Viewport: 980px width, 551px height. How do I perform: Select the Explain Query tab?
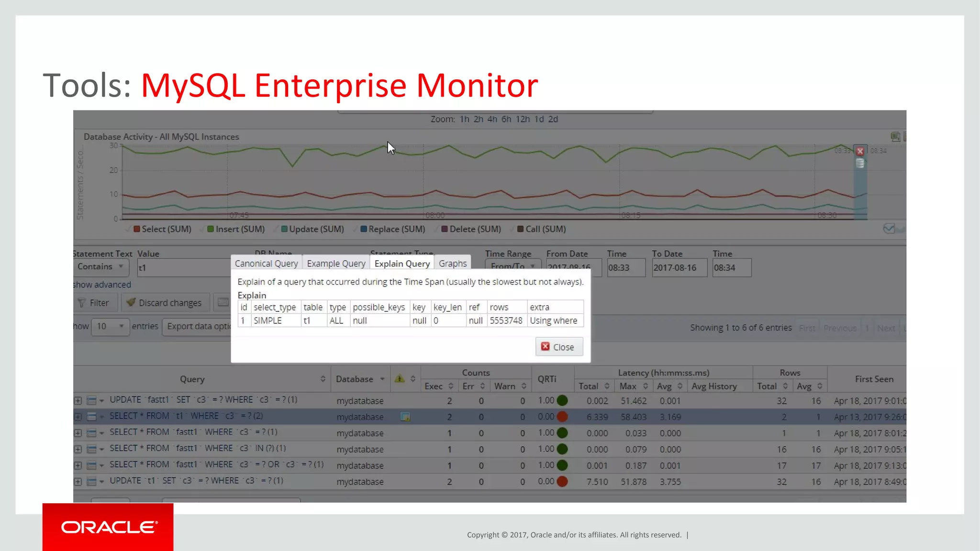402,263
